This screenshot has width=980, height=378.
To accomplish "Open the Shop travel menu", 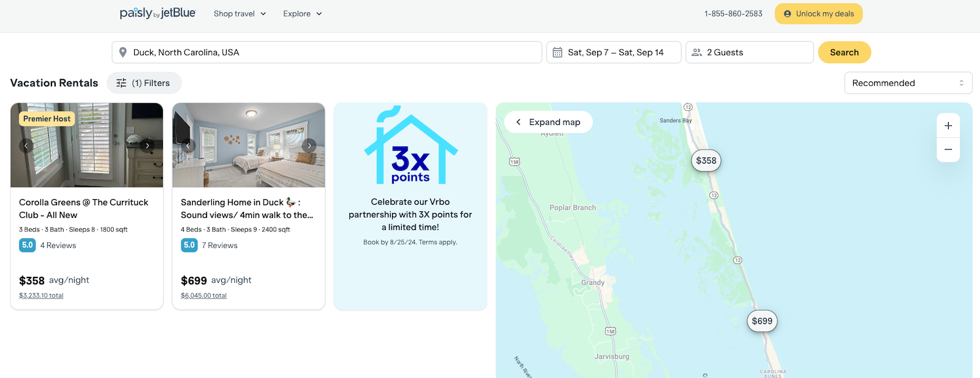I will 239,13.
